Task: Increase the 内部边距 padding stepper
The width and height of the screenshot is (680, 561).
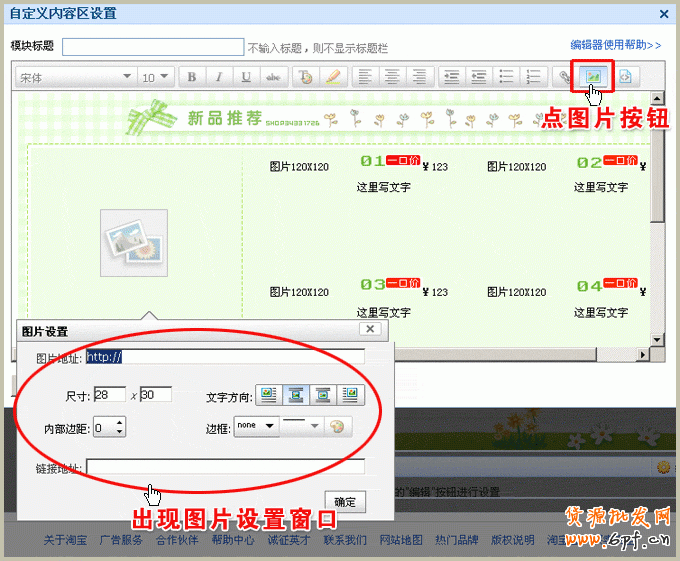Action: (x=120, y=423)
